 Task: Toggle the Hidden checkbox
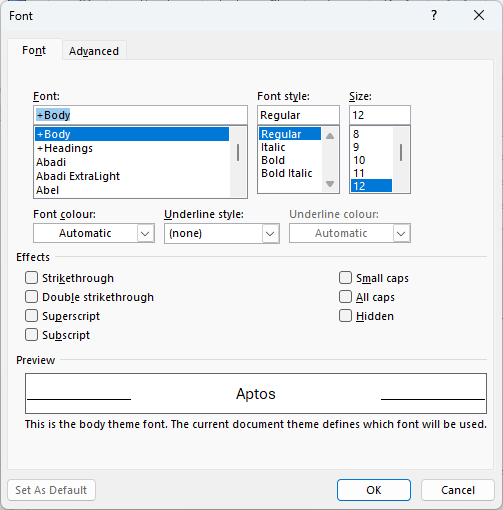click(x=345, y=316)
